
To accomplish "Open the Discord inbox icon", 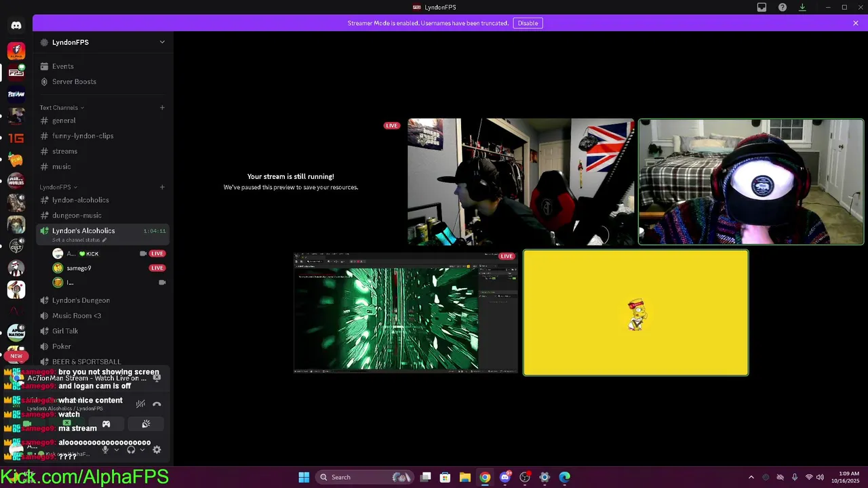I will pos(762,7).
